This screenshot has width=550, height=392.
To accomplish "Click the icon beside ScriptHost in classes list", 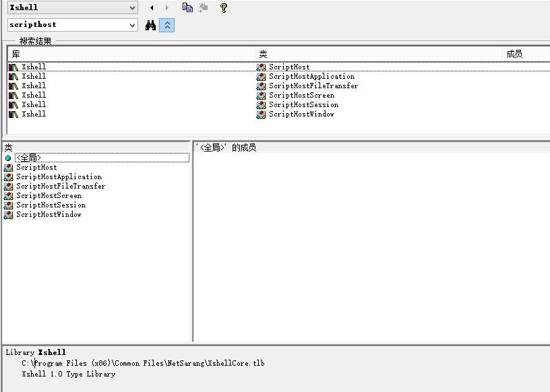I will click(8, 168).
